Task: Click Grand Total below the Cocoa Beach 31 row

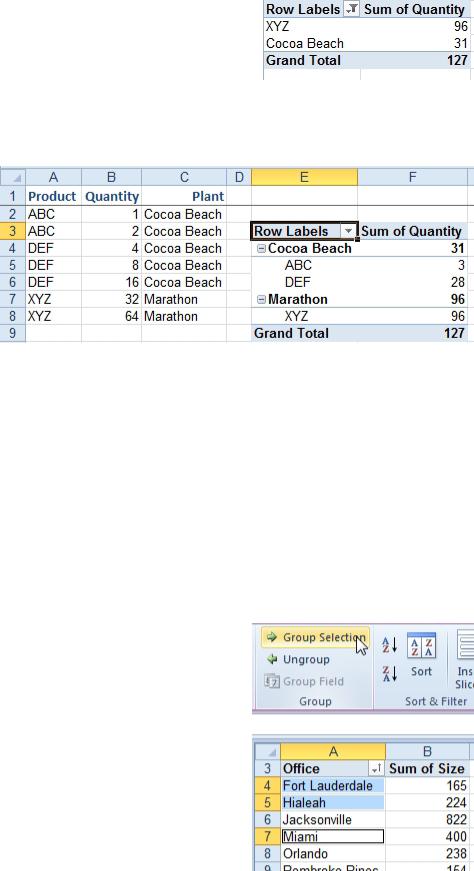Action: coord(303,60)
